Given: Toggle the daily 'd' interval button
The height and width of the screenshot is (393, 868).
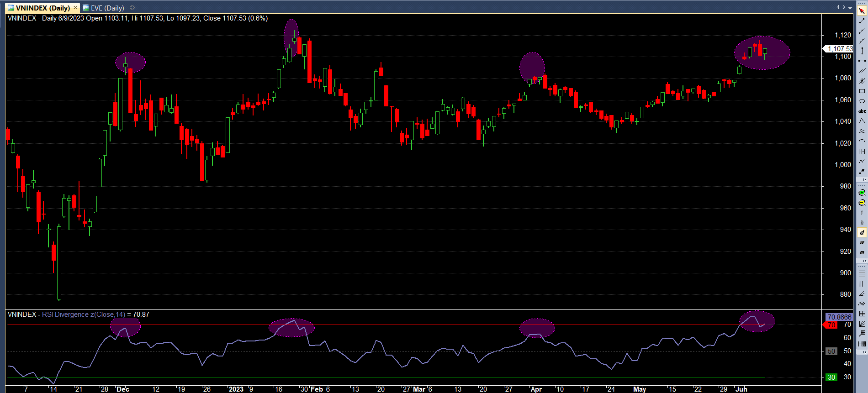Looking at the screenshot, I should (862, 232).
